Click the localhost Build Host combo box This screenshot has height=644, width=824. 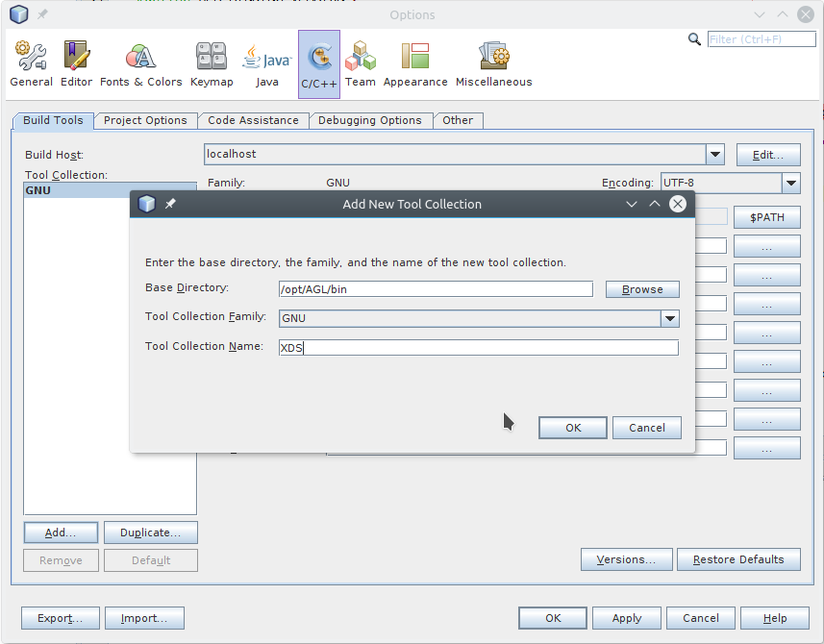click(464, 155)
